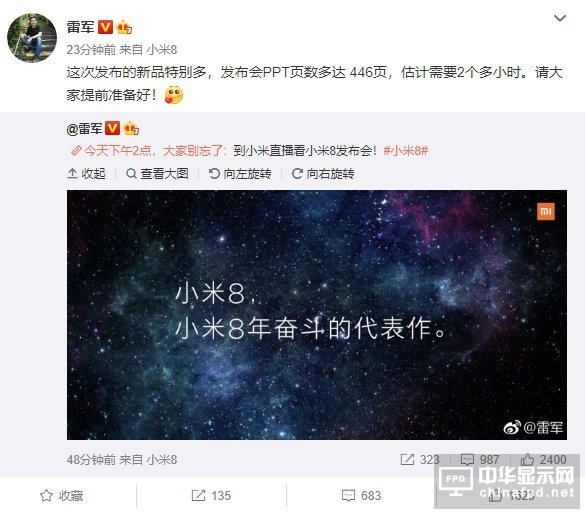Image resolution: width=585 pixels, height=514 pixels.
Task: Click the @雷军 mention in reposted post
Action: [84, 128]
